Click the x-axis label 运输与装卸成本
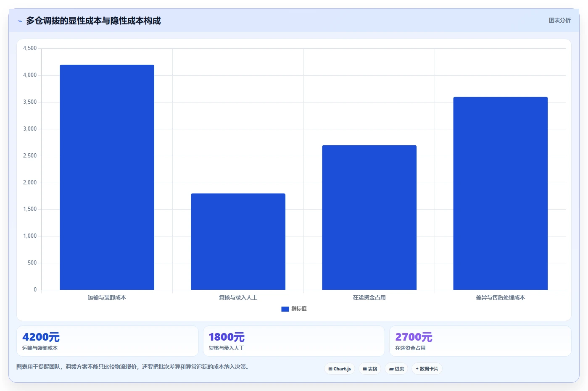Image resolution: width=588 pixels, height=391 pixels. [x=107, y=297]
